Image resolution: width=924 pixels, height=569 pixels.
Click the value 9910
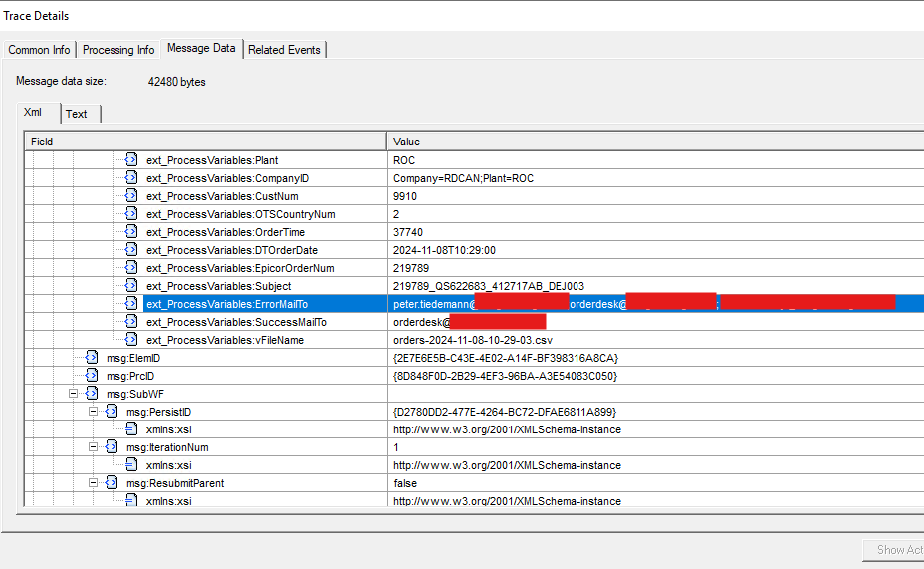pos(405,196)
